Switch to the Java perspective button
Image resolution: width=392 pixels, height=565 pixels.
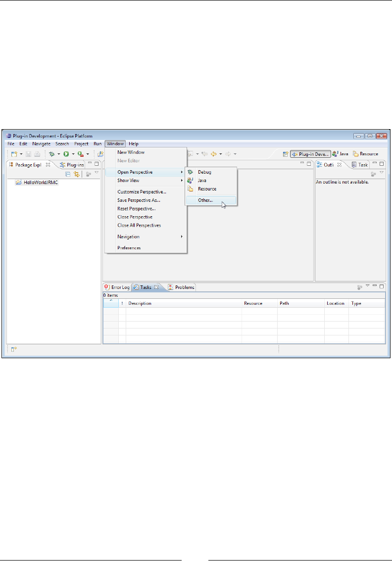coord(340,154)
